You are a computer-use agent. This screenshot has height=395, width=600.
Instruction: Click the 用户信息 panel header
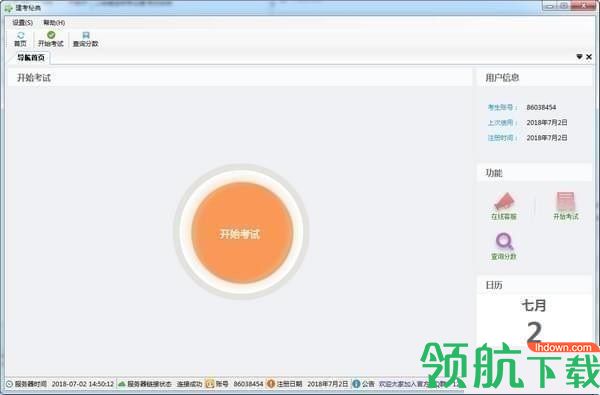[535, 78]
